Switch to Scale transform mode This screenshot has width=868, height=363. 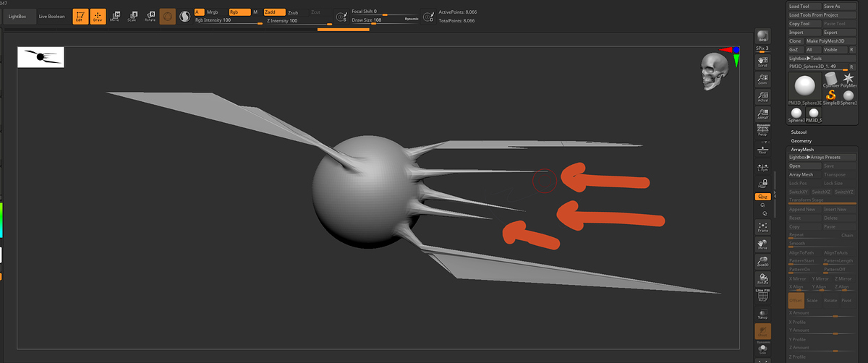(132, 15)
